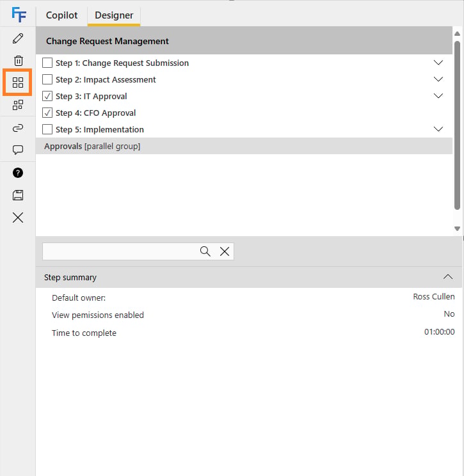Collapse the Step summary section

(x=448, y=277)
